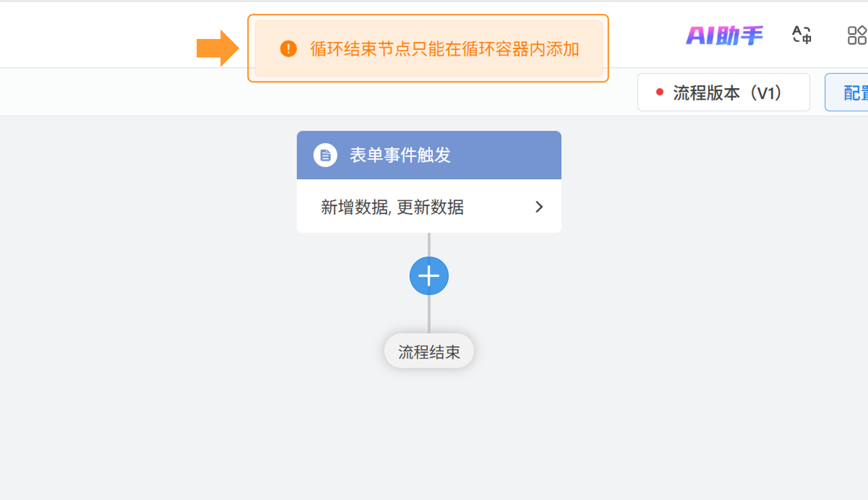Screen dimensions: 868x500
Task: Open the 流程版本（V1）version selector
Action: pyautogui.click(x=723, y=92)
